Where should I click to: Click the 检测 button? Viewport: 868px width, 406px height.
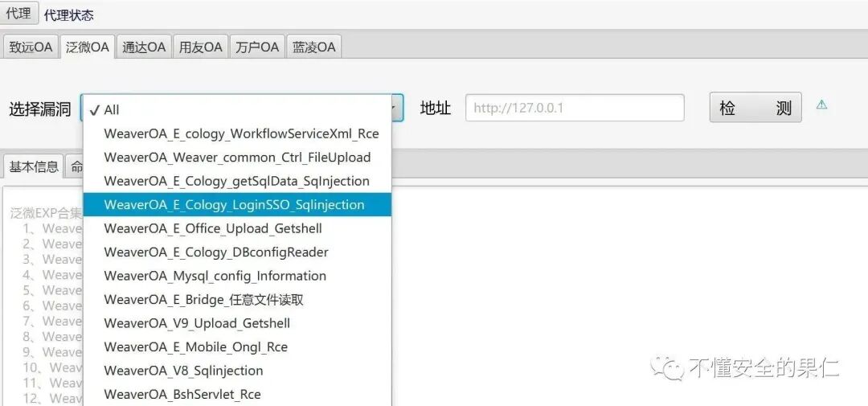click(x=755, y=108)
